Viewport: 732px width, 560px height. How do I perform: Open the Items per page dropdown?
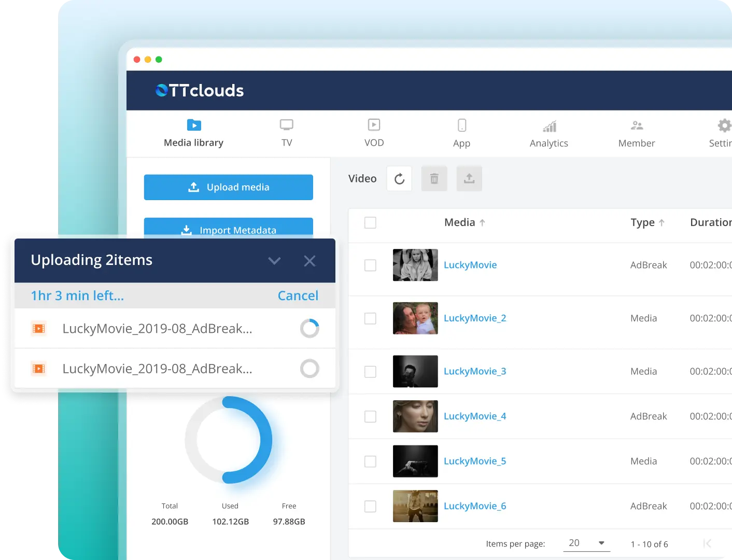[x=586, y=543]
